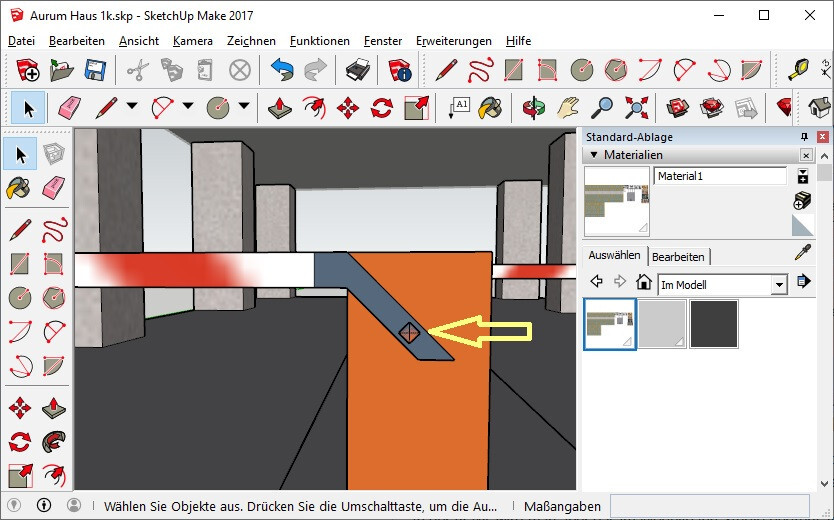Open an existing file via folder icon
The width and height of the screenshot is (834, 520).
click(x=61, y=70)
